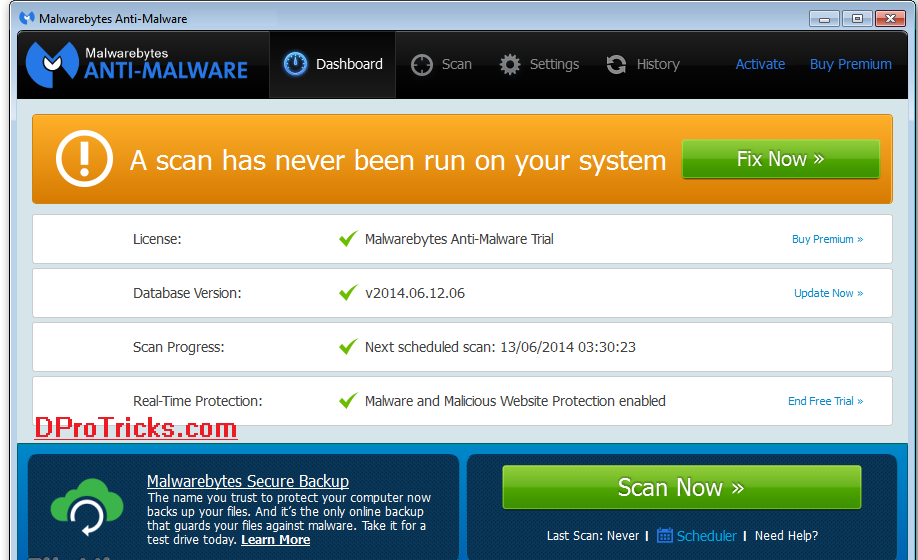Click the 'A scan has never been run' message
Image resolution: width=918 pixels, height=560 pixels.
click(398, 160)
